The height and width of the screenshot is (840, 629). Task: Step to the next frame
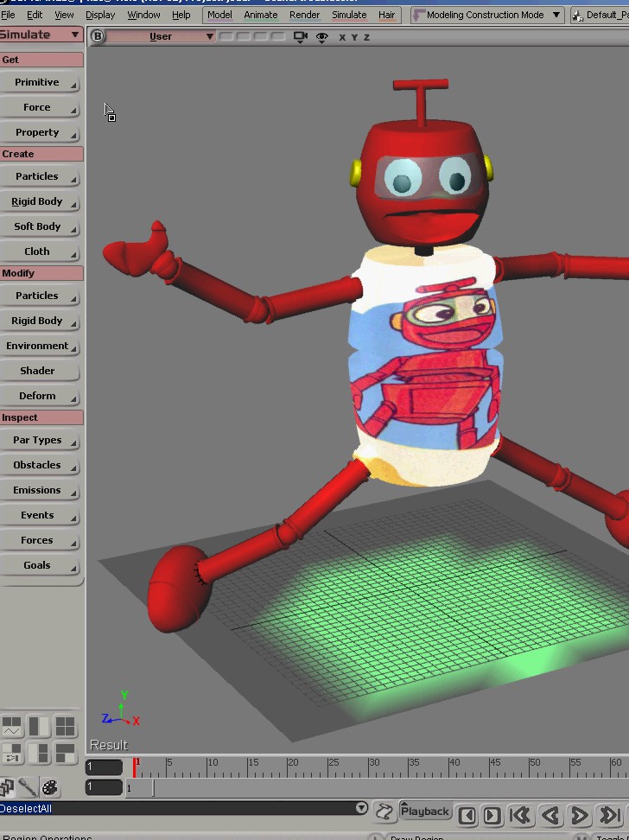(492, 816)
